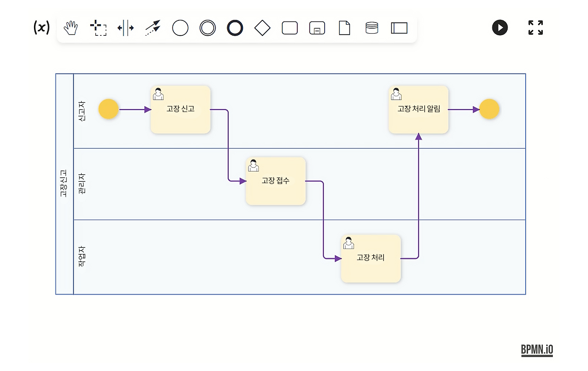588x371 pixels.
Task: Click the yellow end event circle
Action: pyautogui.click(x=489, y=109)
